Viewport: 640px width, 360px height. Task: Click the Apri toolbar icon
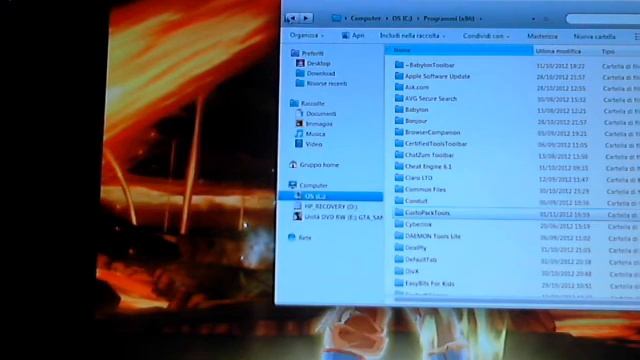point(345,36)
